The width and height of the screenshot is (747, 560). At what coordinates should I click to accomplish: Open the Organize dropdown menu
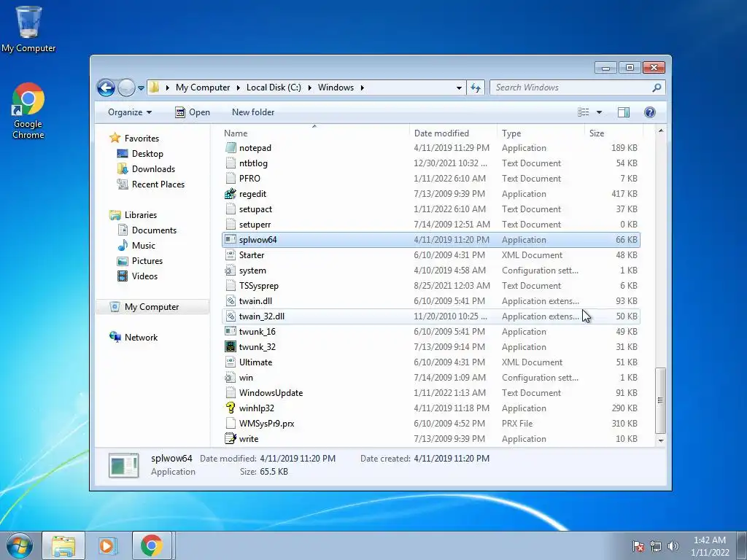(130, 112)
